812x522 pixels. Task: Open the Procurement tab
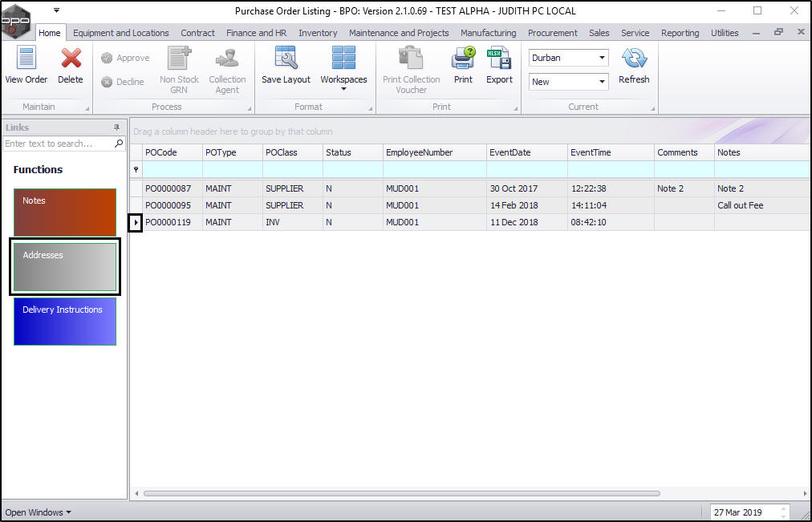[x=553, y=33]
